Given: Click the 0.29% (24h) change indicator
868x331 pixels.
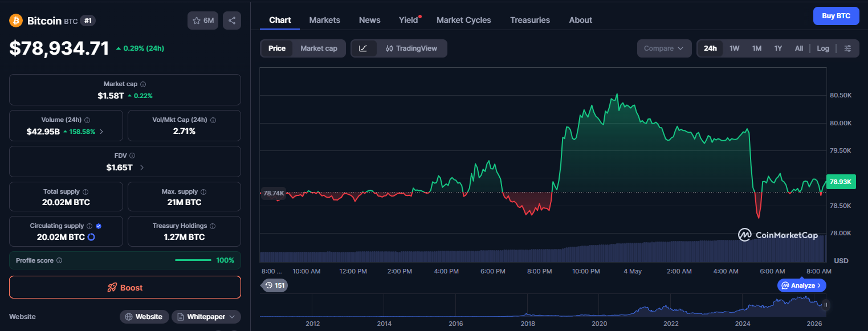Looking at the screenshot, I should [x=140, y=48].
